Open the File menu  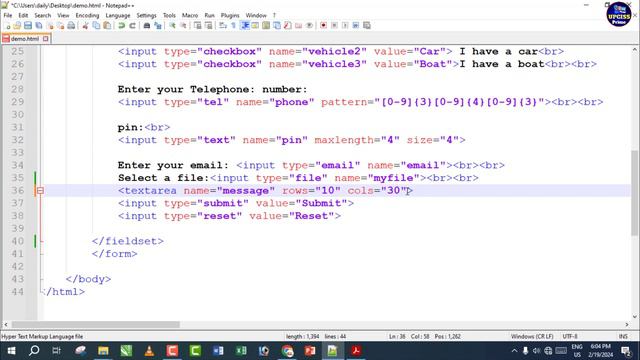point(8,15)
